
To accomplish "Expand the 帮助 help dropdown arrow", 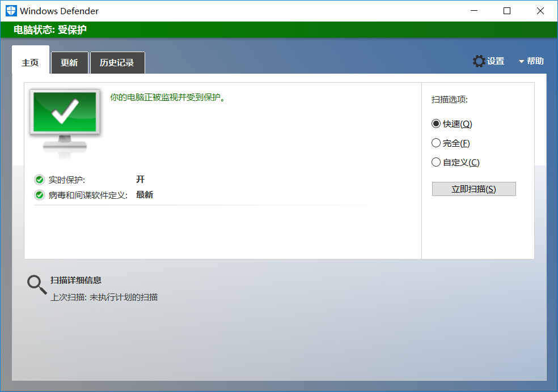I will click(521, 62).
